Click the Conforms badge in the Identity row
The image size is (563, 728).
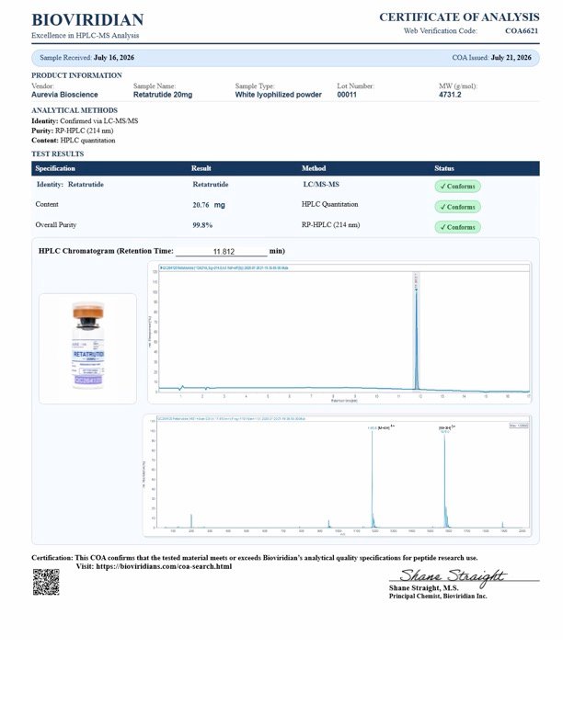[457, 187]
